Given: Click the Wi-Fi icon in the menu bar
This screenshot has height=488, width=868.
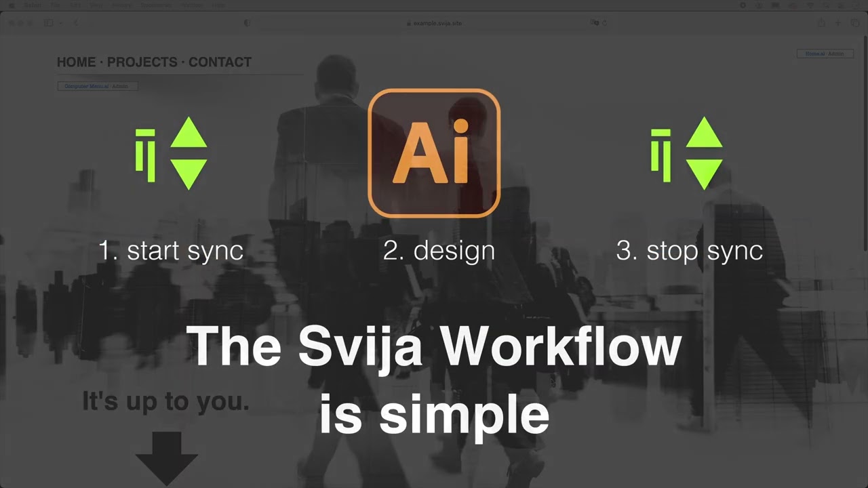Looking at the screenshot, I should [810, 5].
